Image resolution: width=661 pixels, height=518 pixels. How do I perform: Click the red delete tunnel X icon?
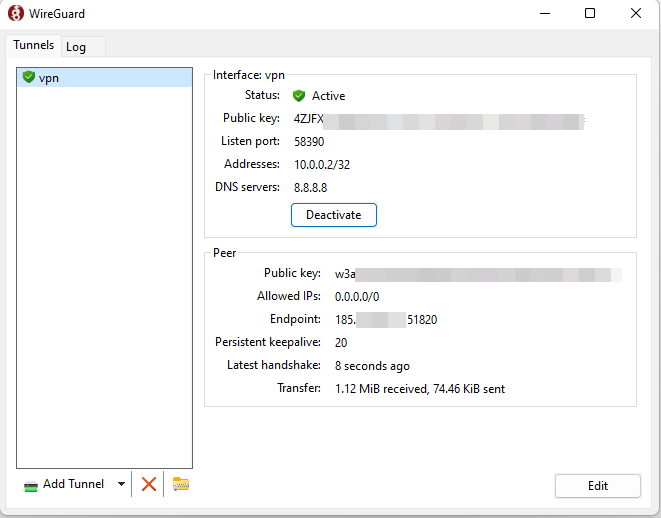click(149, 484)
